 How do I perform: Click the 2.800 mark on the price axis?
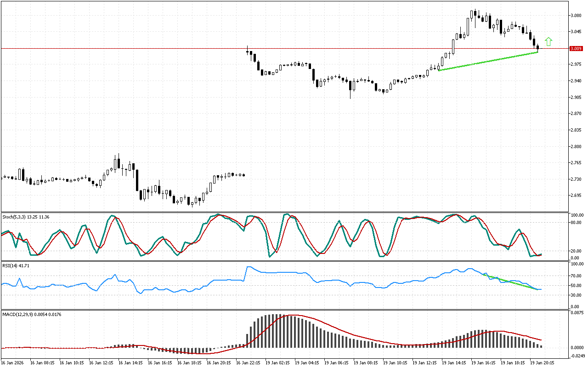(576, 147)
